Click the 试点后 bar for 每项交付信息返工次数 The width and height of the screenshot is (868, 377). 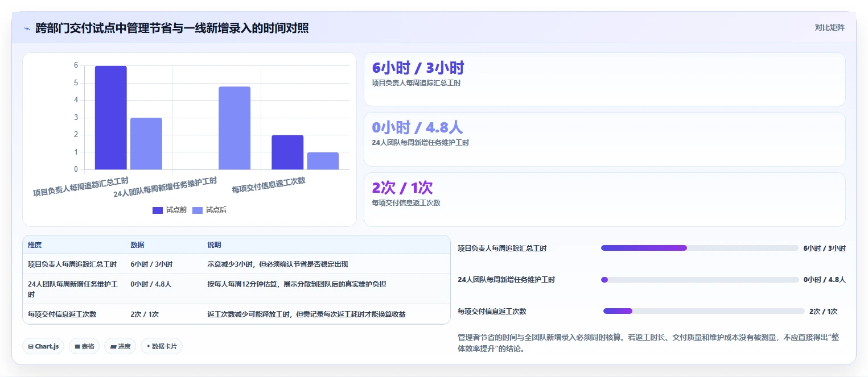(x=323, y=161)
